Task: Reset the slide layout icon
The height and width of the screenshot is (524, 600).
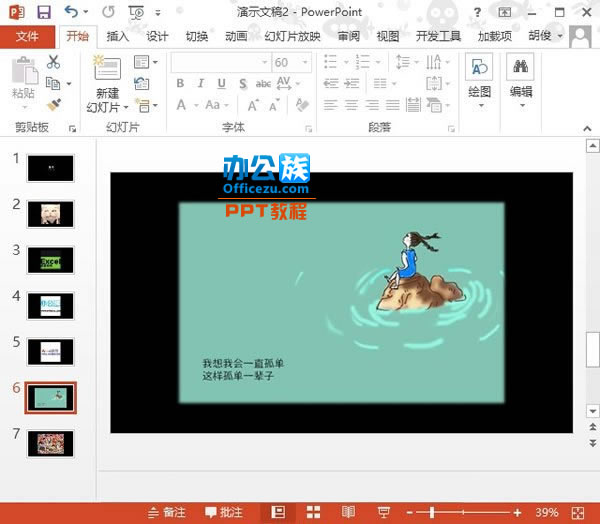Action: [x=142, y=83]
